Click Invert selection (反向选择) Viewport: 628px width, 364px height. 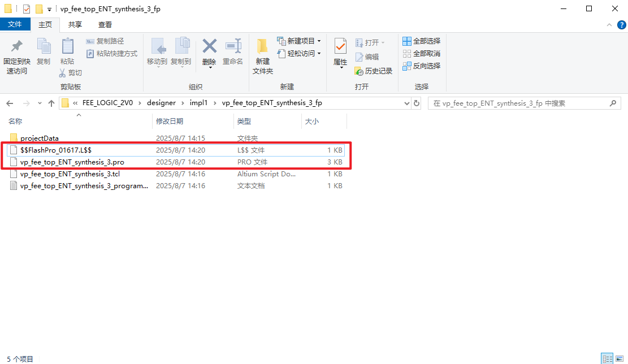(x=421, y=66)
